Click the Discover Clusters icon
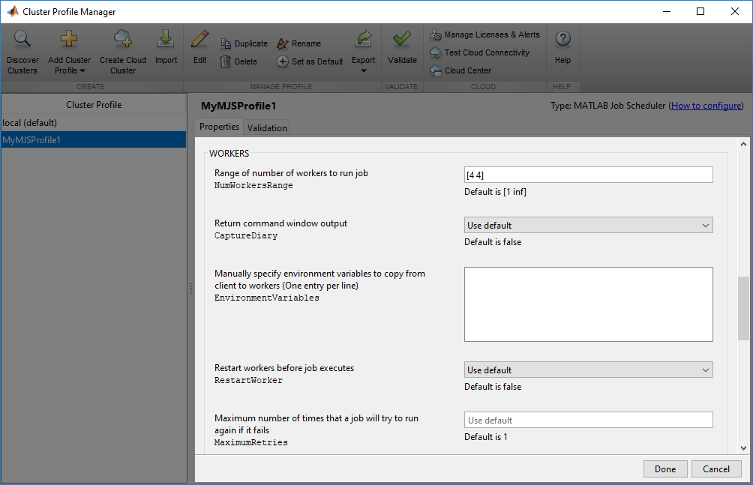The width and height of the screenshot is (753, 485). (22, 39)
